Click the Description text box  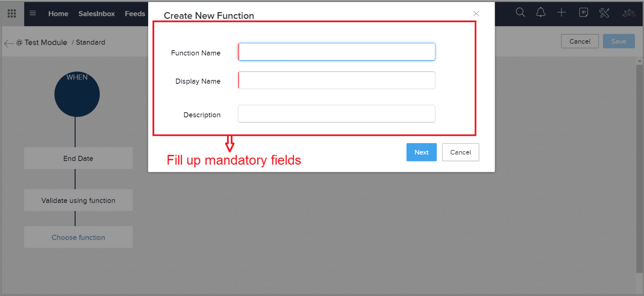pyautogui.click(x=336, y=114)
